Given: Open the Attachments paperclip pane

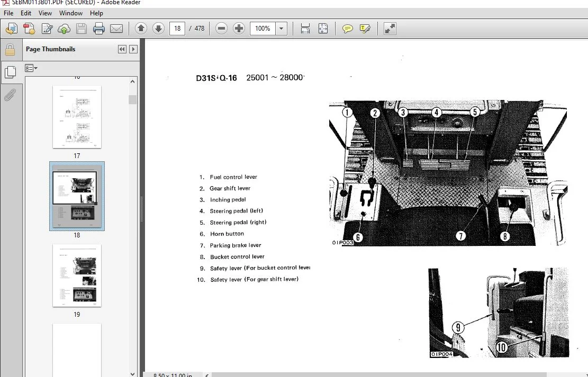Looking at the screenshot, I should (x=10, y=95).
